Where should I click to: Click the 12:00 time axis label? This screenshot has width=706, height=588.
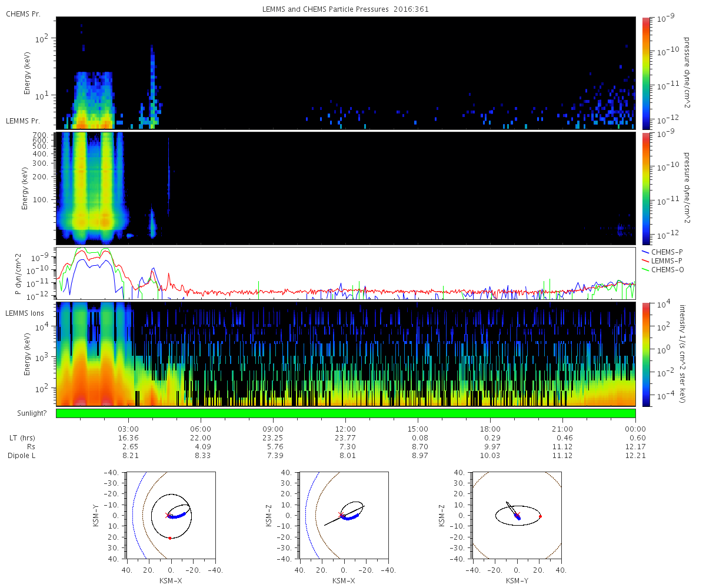click(x=345, y=429)
